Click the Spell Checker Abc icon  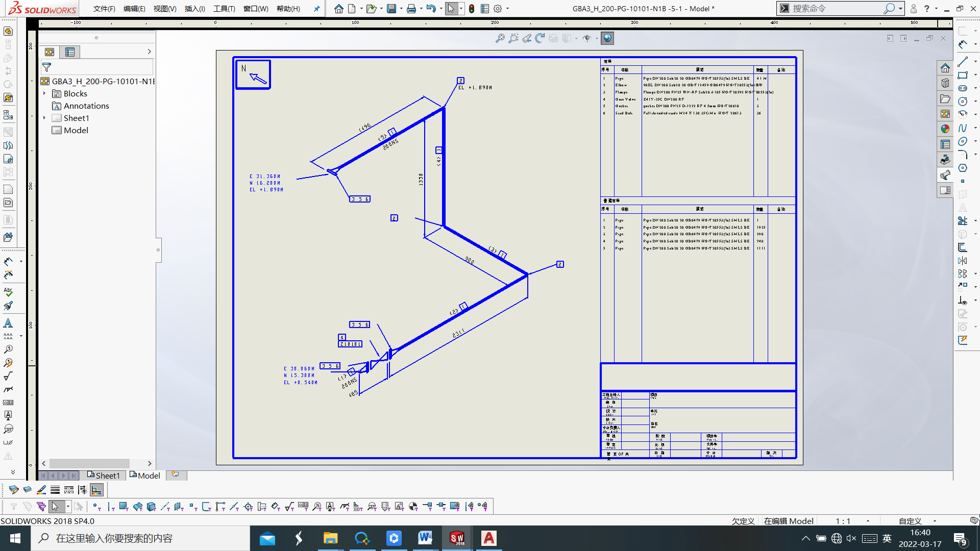[8, 292]
